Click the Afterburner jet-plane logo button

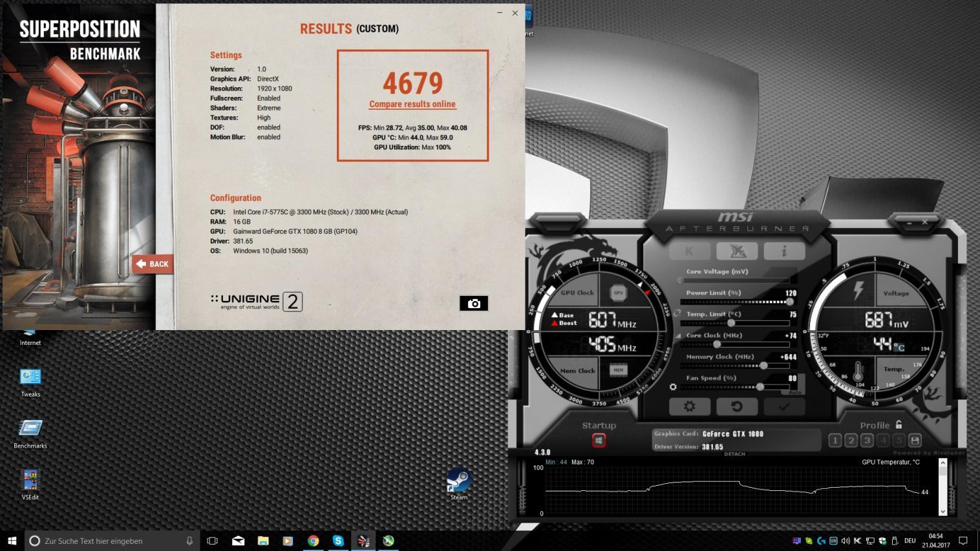(736, 251)
